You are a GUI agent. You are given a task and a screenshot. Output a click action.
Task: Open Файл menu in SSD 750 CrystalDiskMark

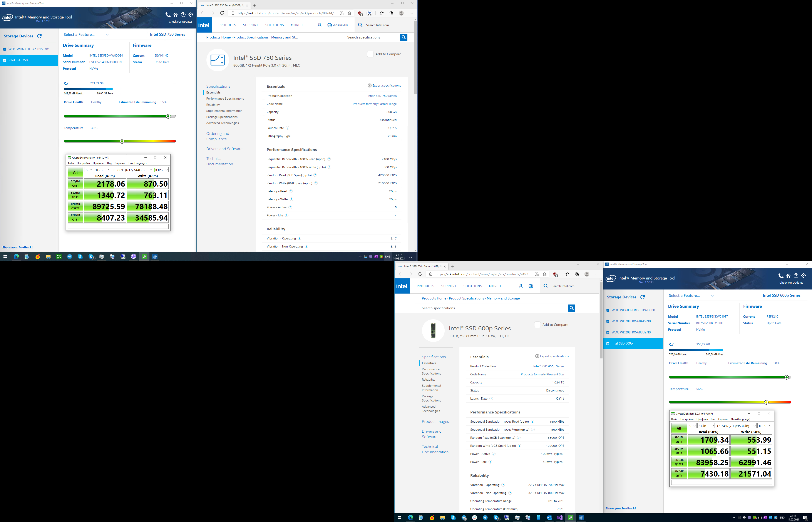(70, 163)
